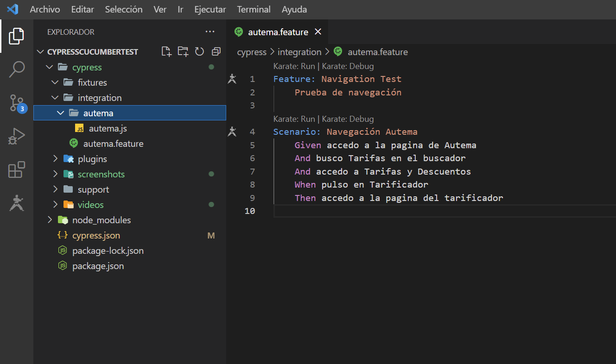Collapse the cypress folder

50,67
